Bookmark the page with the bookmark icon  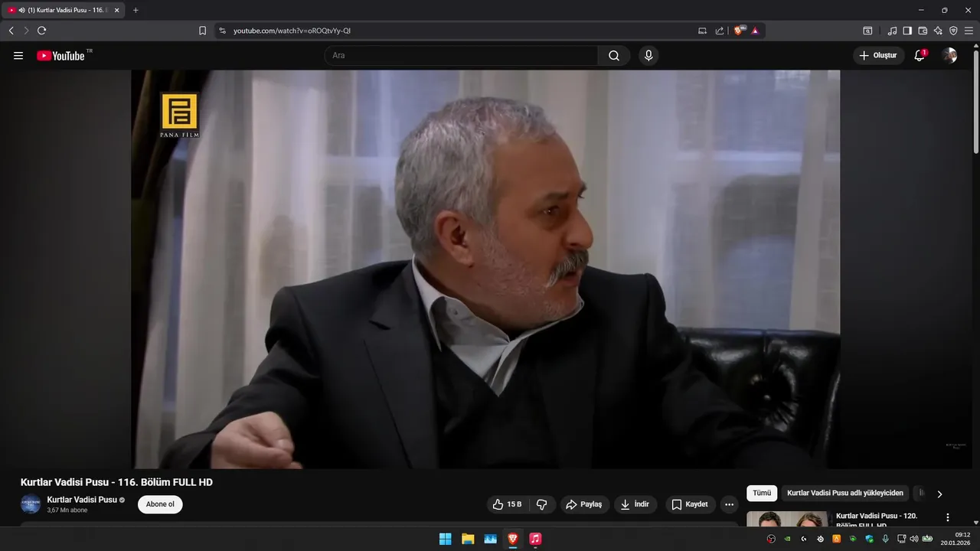[202, 31]
